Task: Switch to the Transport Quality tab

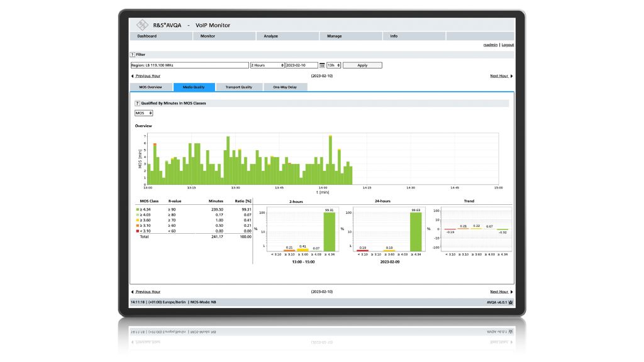Action: pyautogui.click(x=238, y=87)
